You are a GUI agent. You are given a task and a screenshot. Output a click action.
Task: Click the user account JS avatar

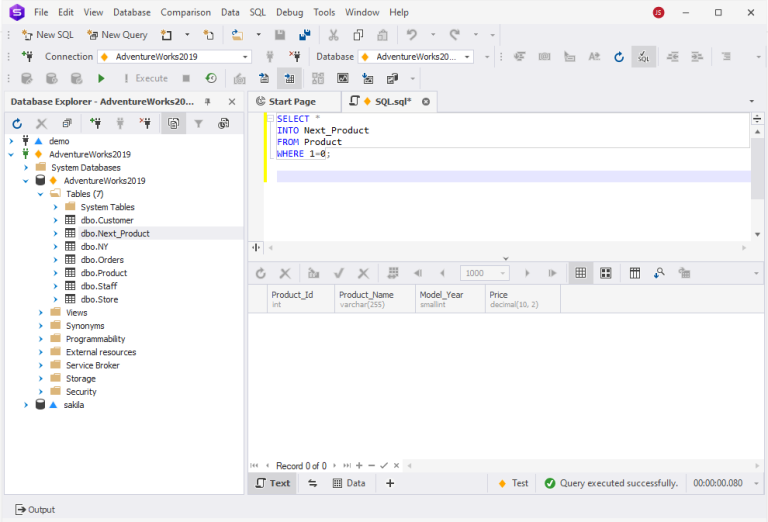658,12
